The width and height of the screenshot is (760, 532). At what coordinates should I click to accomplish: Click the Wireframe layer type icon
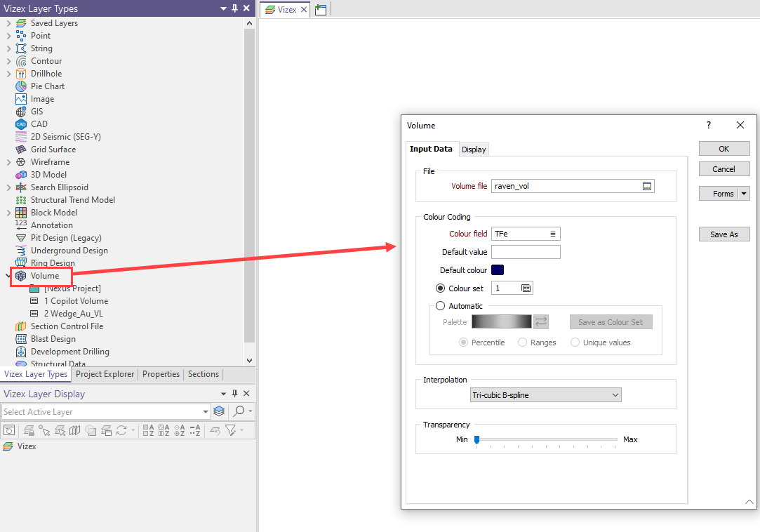pos(21,162)
